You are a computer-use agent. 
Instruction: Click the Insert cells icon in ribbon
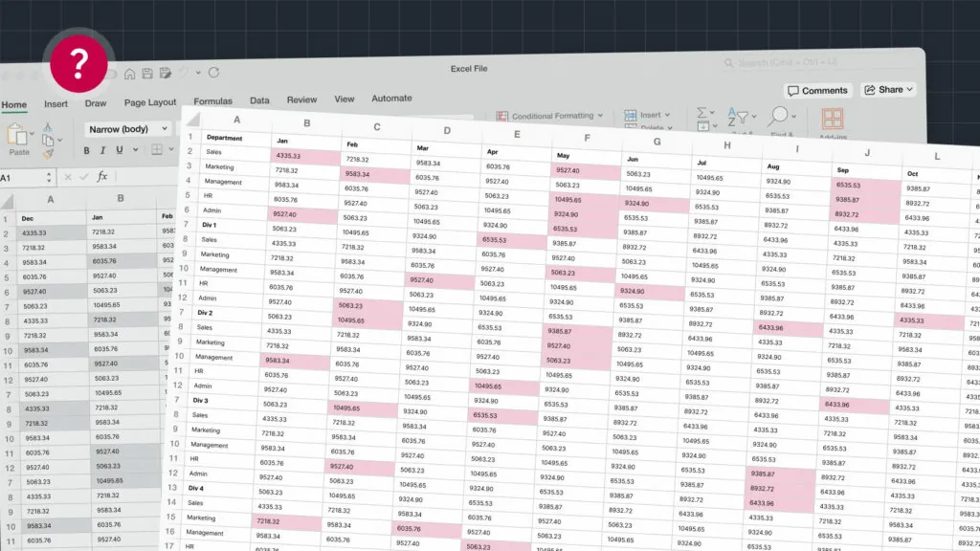[630, 115]
